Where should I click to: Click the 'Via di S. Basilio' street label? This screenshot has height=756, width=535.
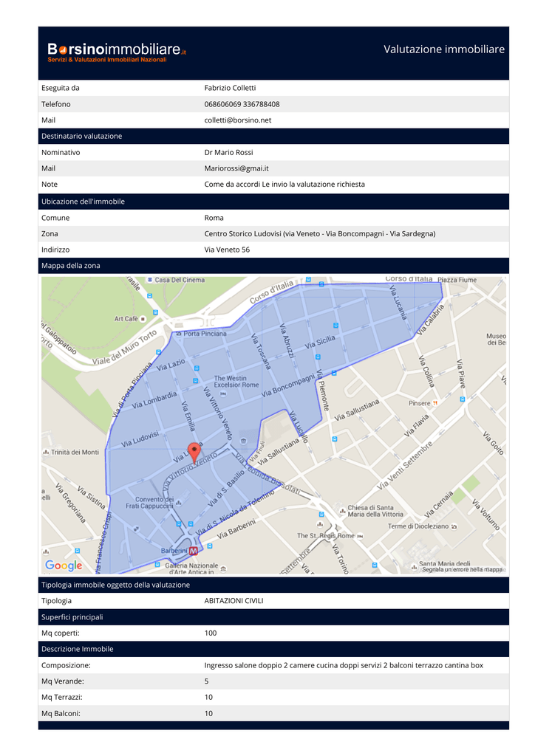click(x=226, y=489)
